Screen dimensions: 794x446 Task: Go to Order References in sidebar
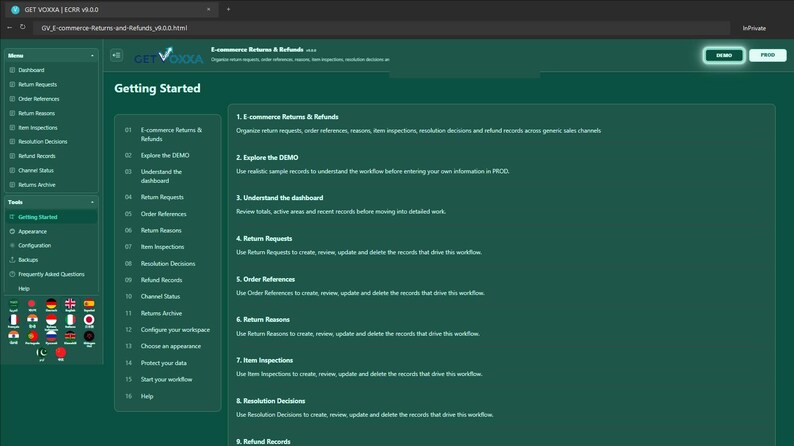51,99
